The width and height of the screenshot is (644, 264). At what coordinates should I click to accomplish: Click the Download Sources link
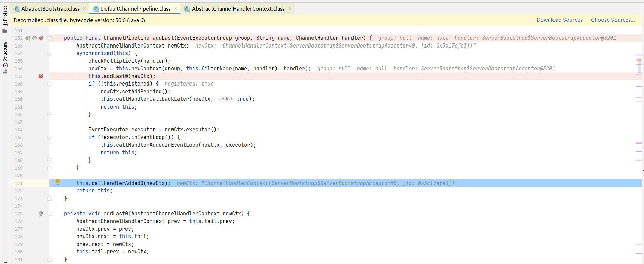click(559, 20)
